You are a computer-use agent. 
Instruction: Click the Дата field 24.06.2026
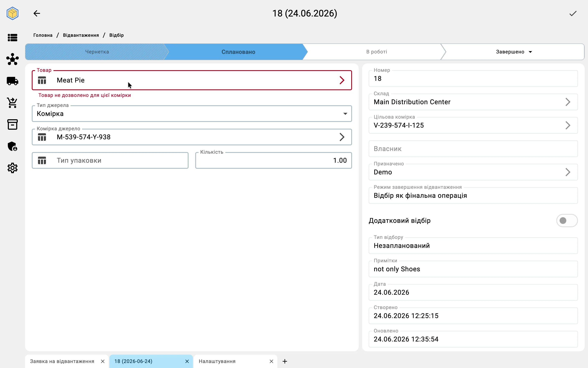click(473, 292)
